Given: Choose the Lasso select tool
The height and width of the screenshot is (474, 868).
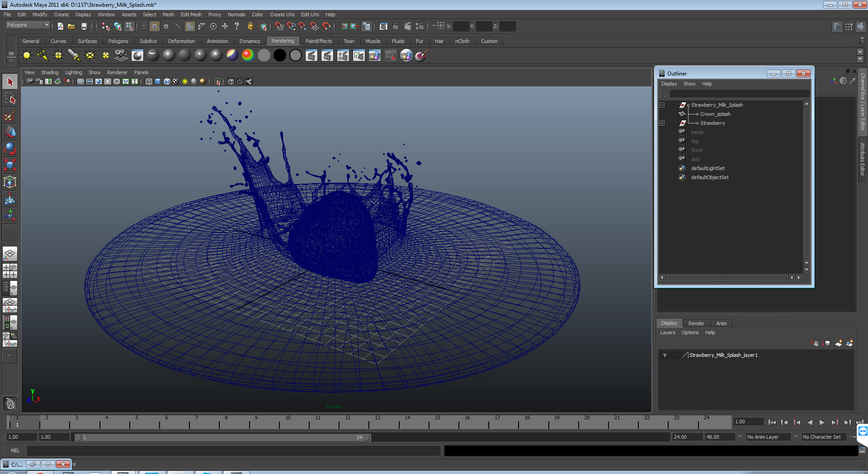Looking at the screenshot, I should 10,99.
